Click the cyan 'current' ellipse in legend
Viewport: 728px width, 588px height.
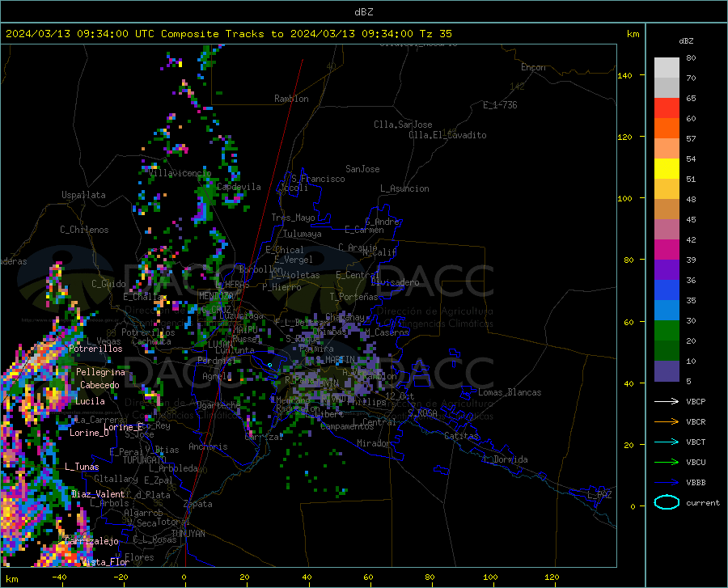[x=667, y=502]
